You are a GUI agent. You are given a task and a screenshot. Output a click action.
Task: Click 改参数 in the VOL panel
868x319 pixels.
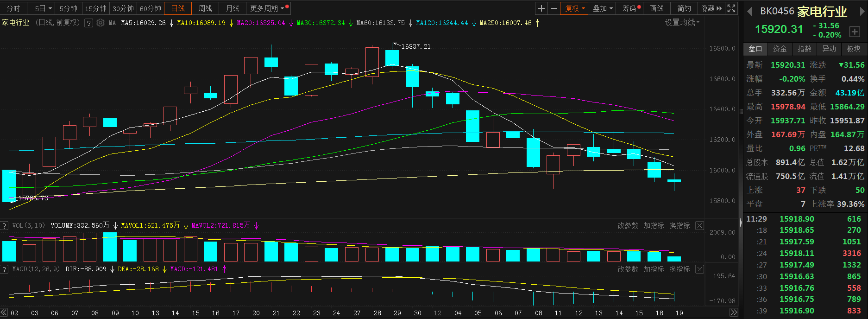(x=628, y=225)
